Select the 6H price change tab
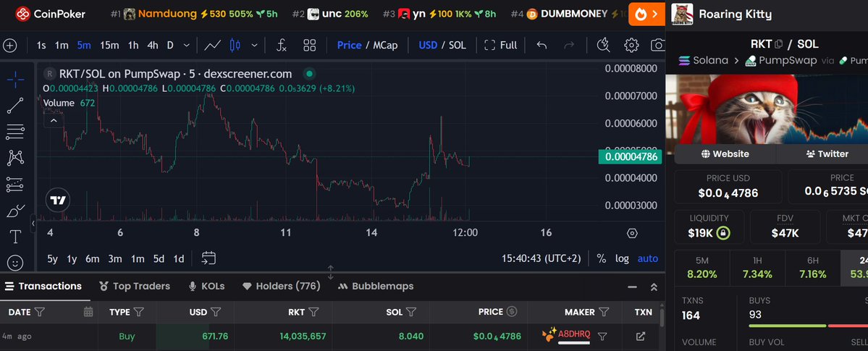Image resolution: width=868 pixels, height=351 pixels. [813, 268]
